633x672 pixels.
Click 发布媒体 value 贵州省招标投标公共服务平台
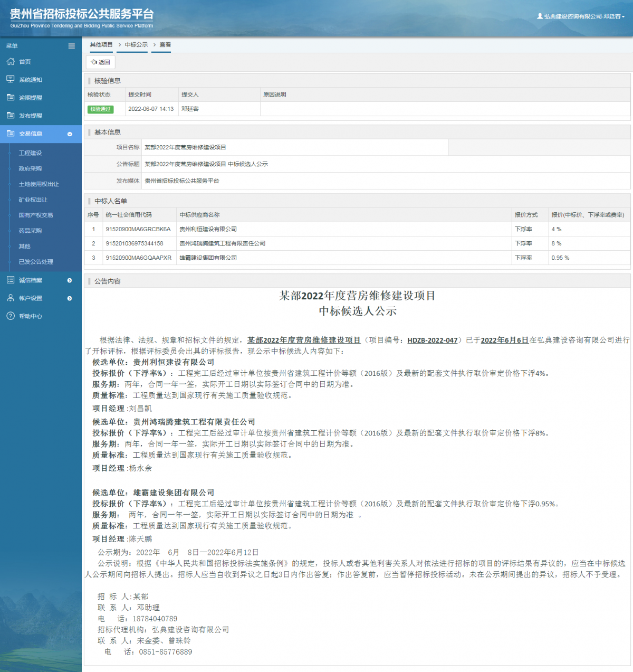pos(182,181)
